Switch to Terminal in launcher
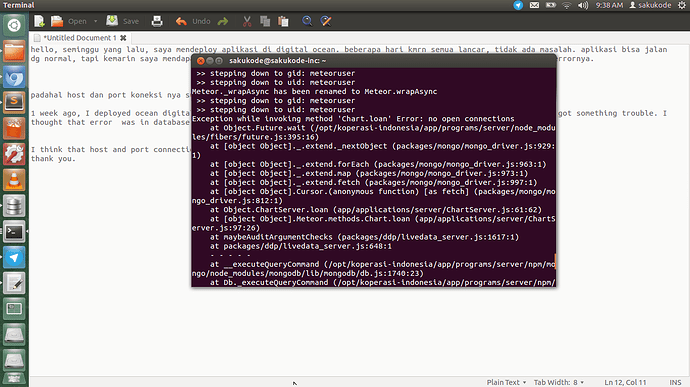690x387 pixels. point(14,232)
